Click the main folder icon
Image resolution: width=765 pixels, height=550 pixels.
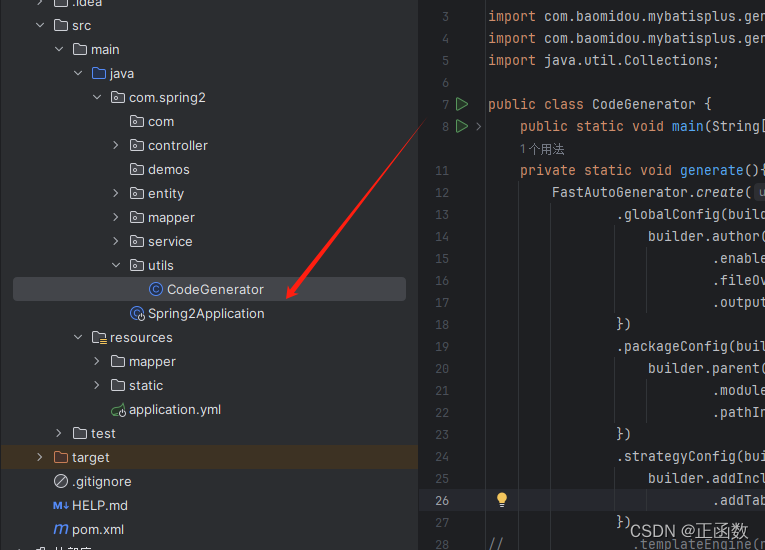tap(80, 49)
